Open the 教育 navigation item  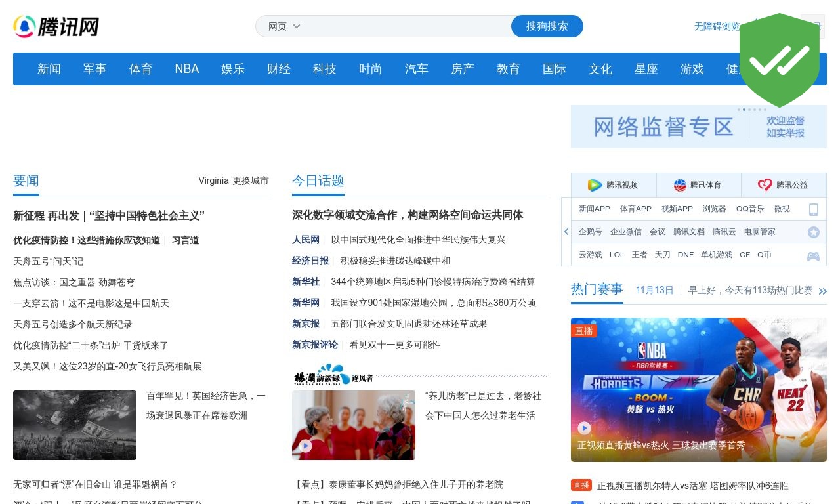click(509, 69)
